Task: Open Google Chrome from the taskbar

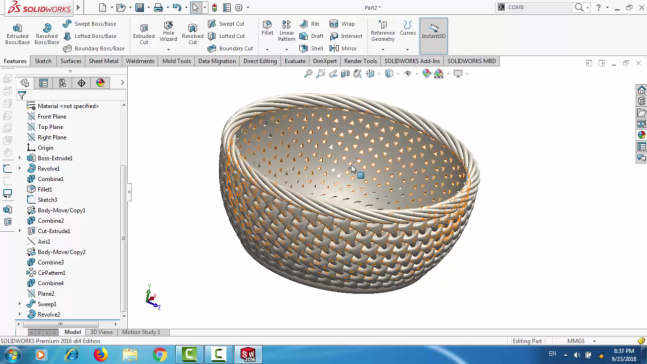Action: coord(160,355)
